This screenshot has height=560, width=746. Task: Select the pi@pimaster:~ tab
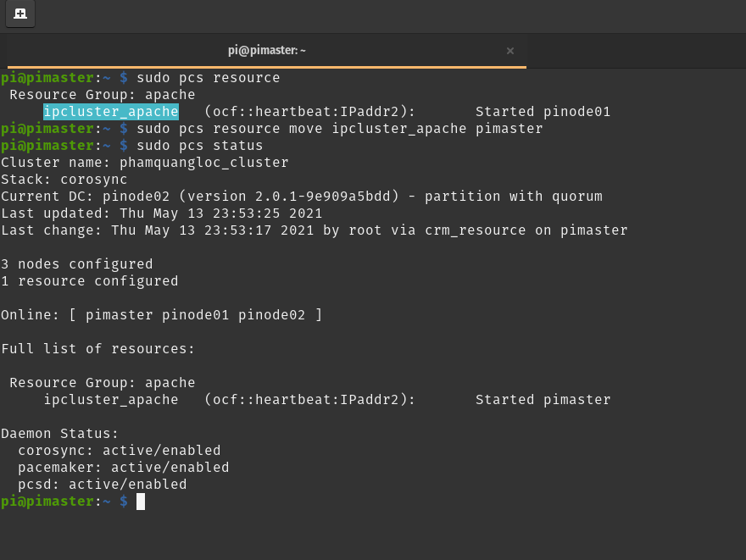coord(266,51)
